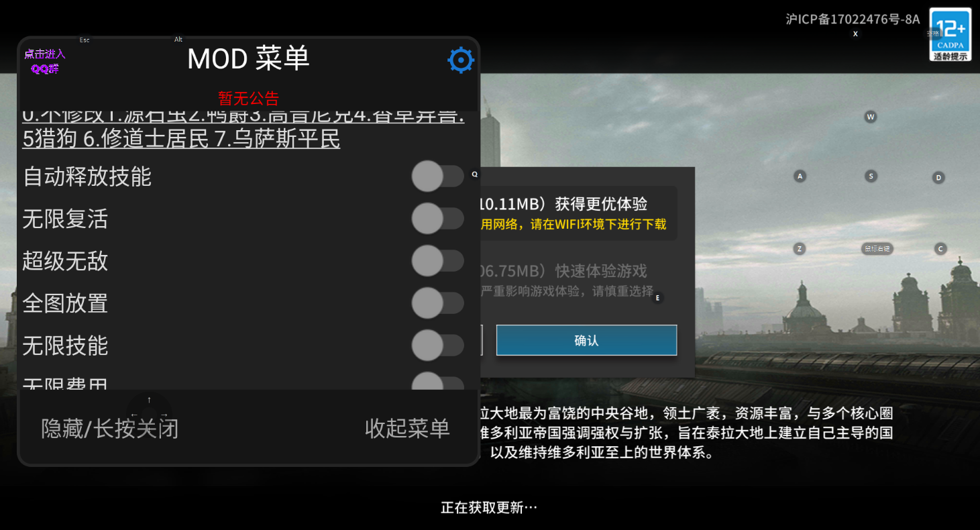
Task: Click the 确认 confirm button
Action: coord(586,340)
